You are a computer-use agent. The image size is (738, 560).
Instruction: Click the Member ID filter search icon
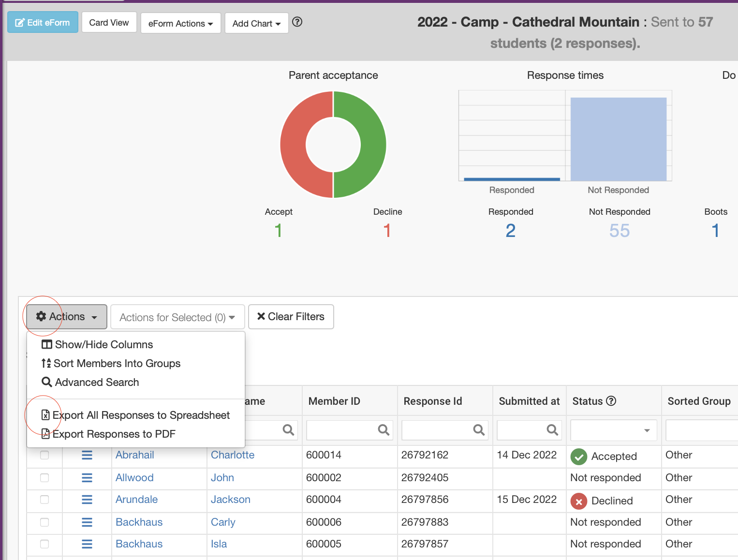pos(384,430)
